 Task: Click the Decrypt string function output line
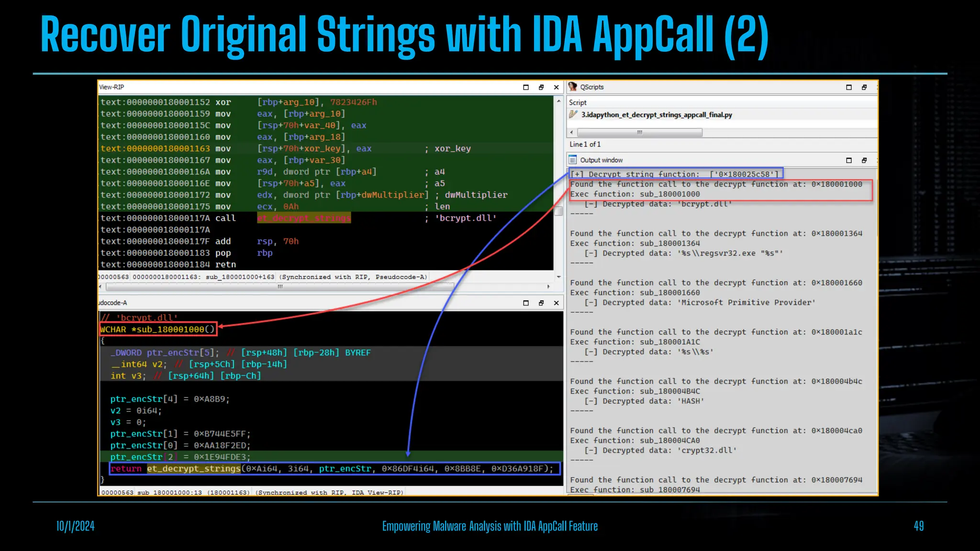tap(674, 174)
